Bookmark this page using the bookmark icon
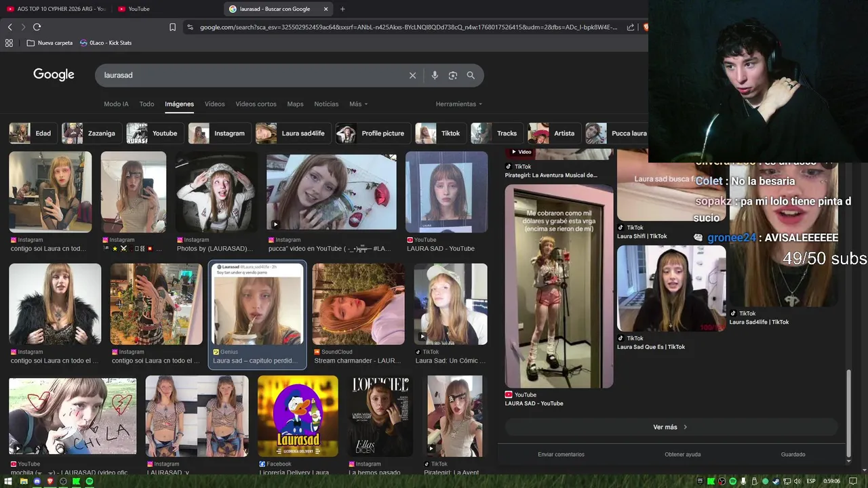The width and height of the screenshot is (868, 488). pyautogui.click(x=172, y=27)
